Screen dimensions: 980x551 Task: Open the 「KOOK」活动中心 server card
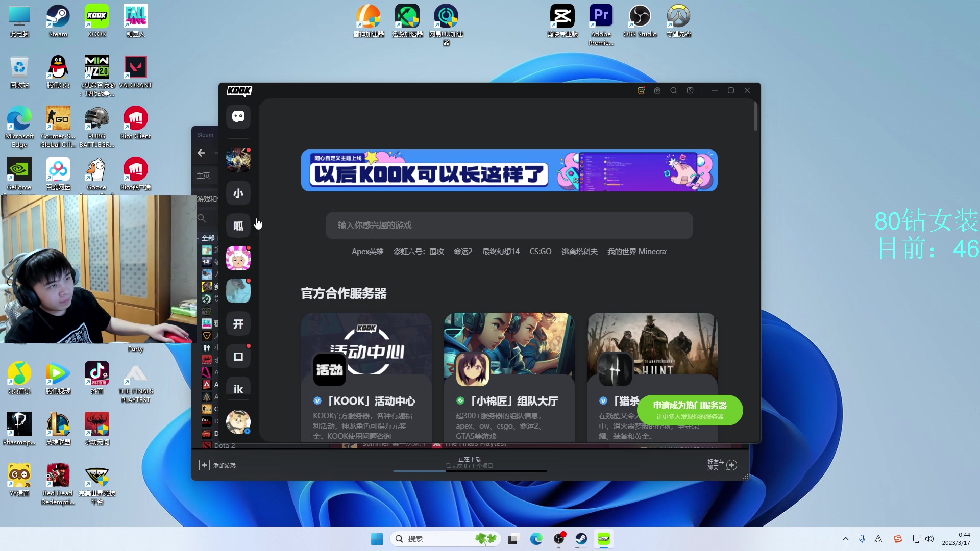[x=366, y=377]
